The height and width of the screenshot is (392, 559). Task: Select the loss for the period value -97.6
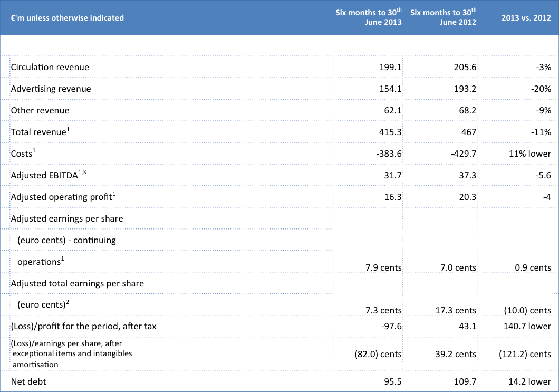pyautogui.click(x=391, y=327)
